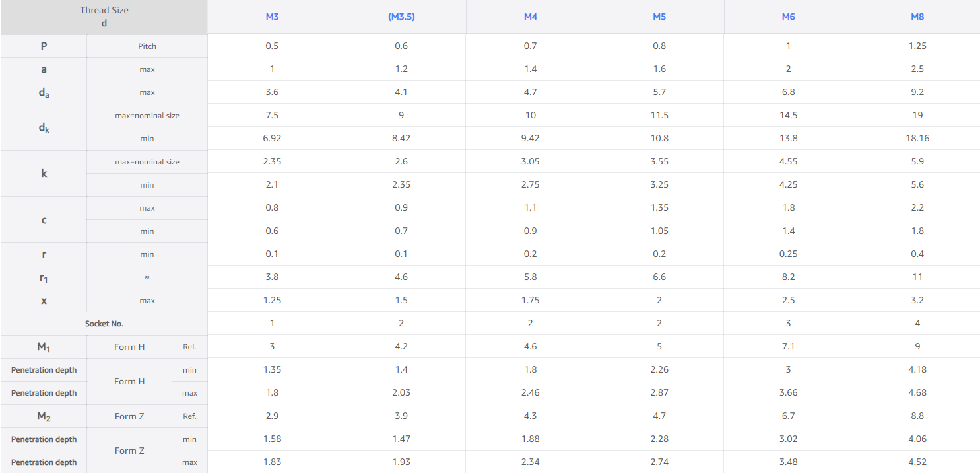Image resolution: width=980 pixels, height=473 pixels.
Task: Select the Socket No. row label
Action: point(104,324)
